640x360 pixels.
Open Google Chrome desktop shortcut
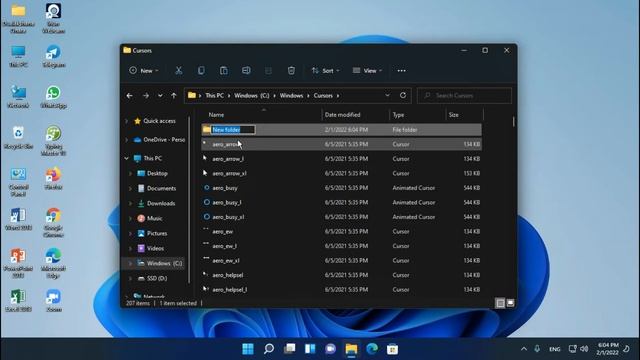(53, 222)
